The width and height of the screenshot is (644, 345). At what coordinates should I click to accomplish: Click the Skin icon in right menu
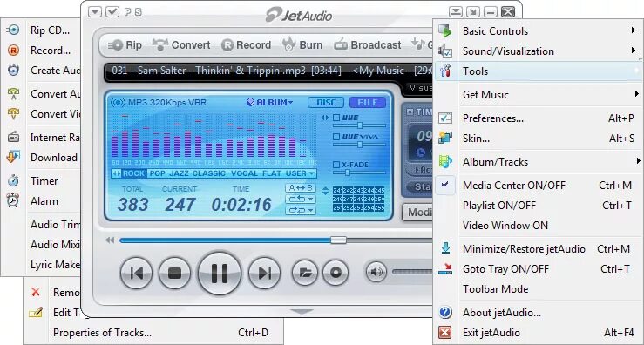pos(444,138)
